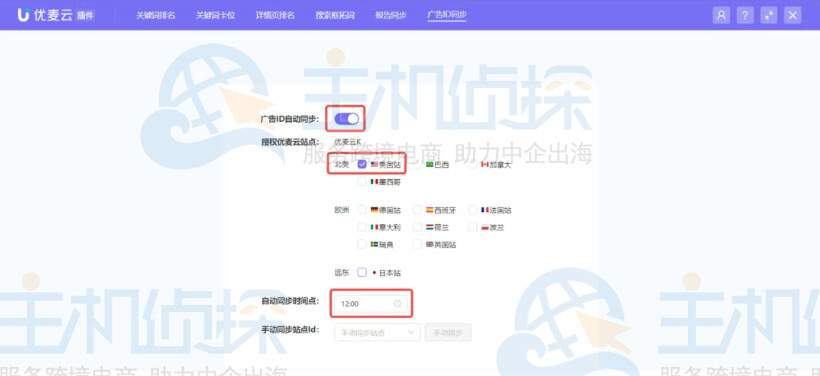This screenshot has height=376, width=820.
Task: Uncheck the 美国站 checkbox
Action: point(362,164)
